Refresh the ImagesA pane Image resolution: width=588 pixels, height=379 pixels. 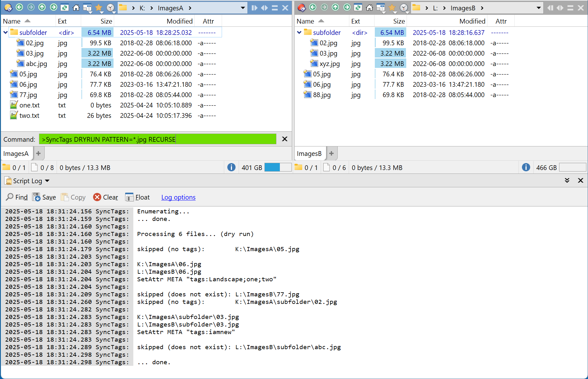point(65,8)
